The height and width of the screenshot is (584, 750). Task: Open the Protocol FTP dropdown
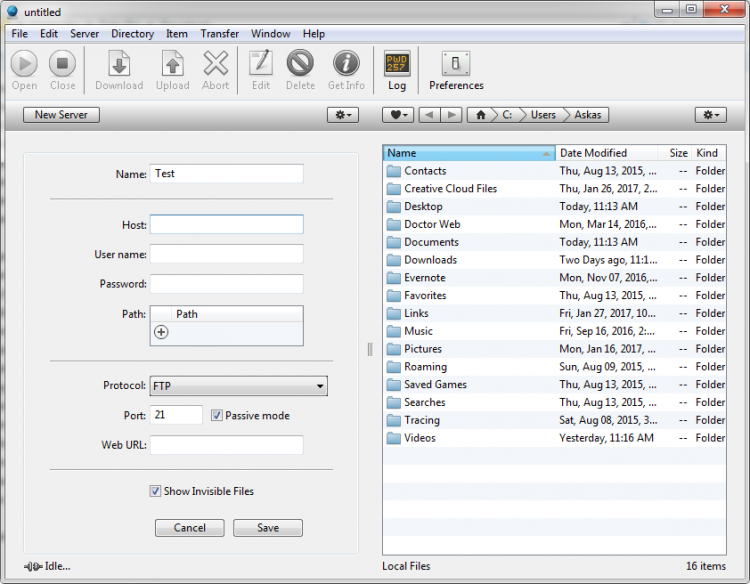(x=239, y=386)
